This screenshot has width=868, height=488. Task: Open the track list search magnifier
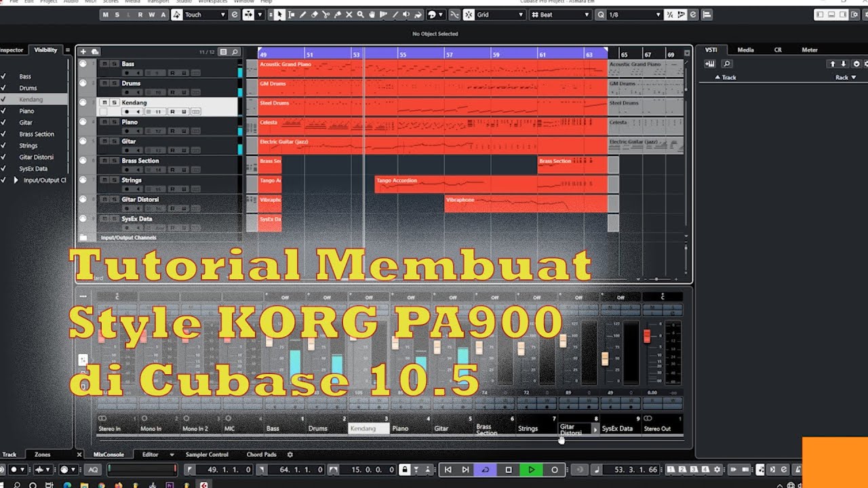[x=235, y=52]
